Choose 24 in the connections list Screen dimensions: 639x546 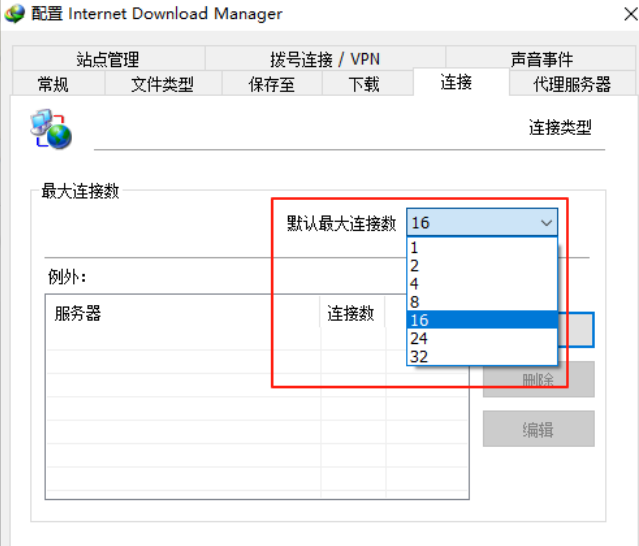pyautogui.click(x=482, y=338)
